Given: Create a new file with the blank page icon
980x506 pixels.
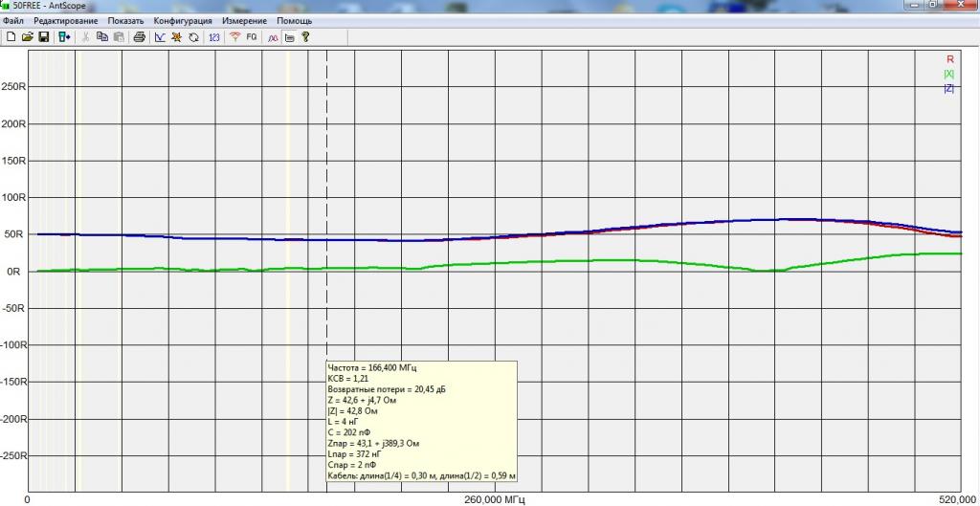Looking at the screenshot, I should coord(11,37).
